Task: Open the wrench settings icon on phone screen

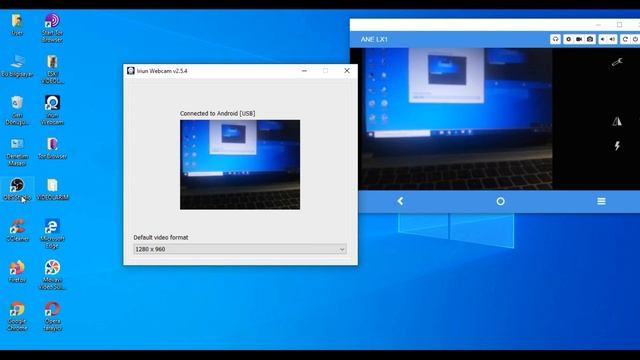Action: tap(617, 62)
